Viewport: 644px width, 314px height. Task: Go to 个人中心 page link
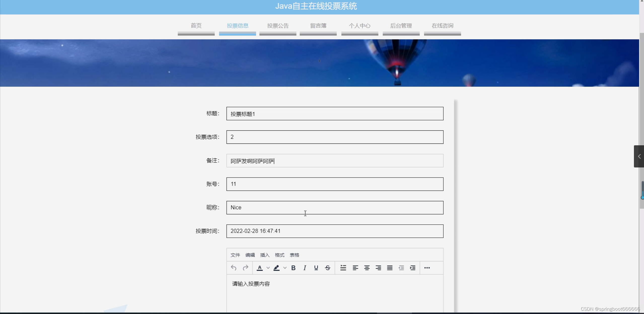pos(360,26)
